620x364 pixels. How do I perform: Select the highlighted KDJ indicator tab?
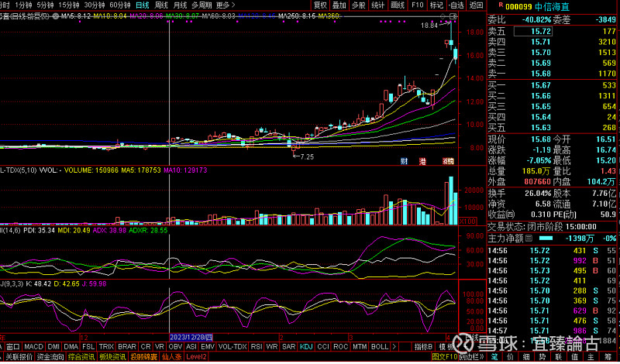click(306, 347)
